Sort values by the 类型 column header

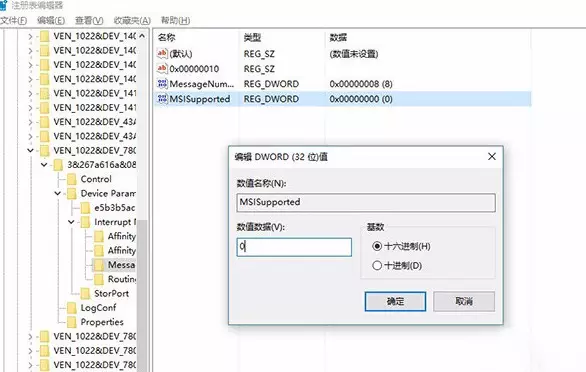pos(252,37)
